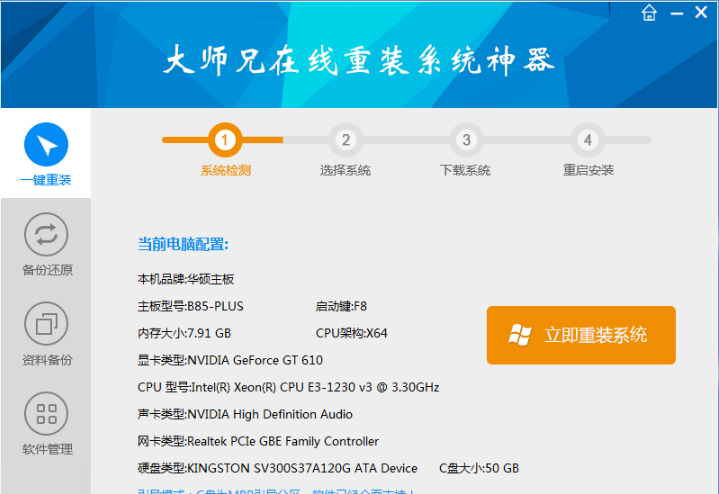Click the C盘大小:50 GB text
Viewport: 719px width, 494px height.
click(479, 468)
